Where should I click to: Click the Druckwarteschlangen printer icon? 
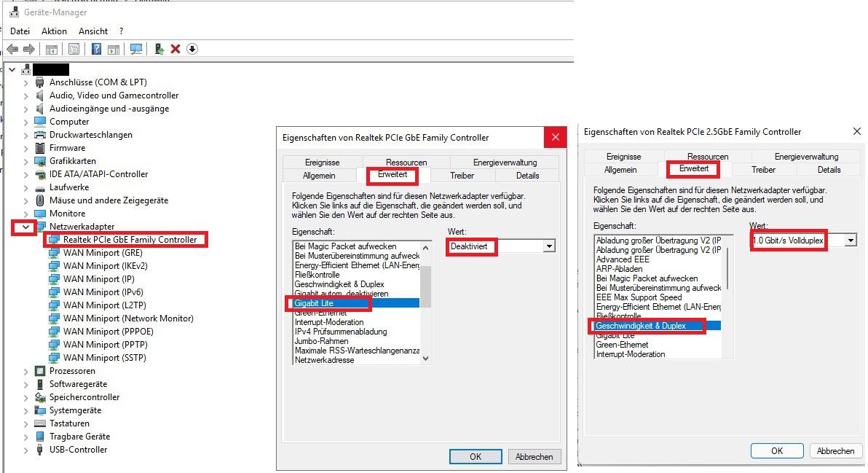[x=40, y=135]
